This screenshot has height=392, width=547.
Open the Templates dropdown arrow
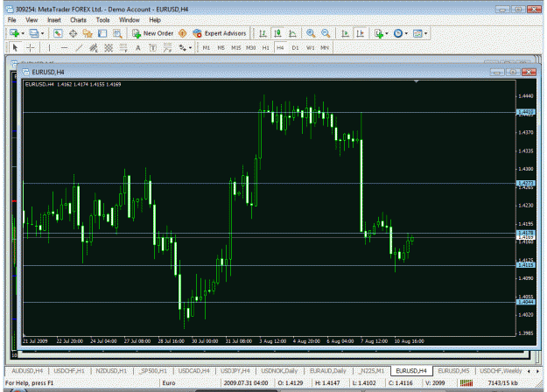click(x=426, y=33)
